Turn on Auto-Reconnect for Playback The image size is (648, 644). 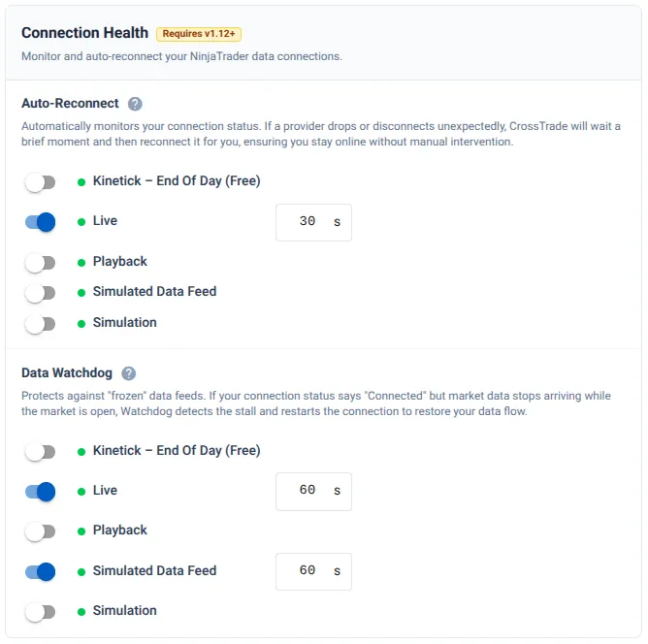click(40, 262)
